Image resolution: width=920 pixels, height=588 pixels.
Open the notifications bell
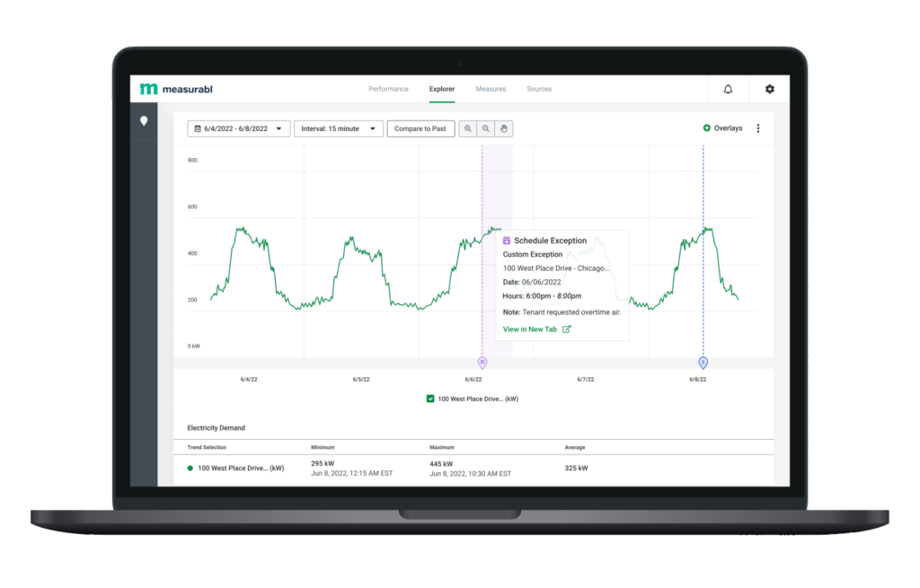pyautogui.click(x=728, y=89)
